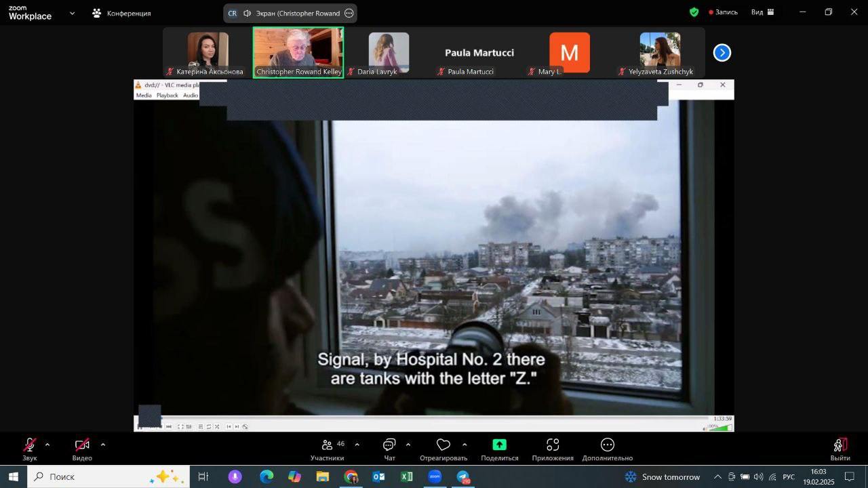Open Windows Start menu
Image resolution: width=868 pixels, height=488 pixels.
coord(13,476)
